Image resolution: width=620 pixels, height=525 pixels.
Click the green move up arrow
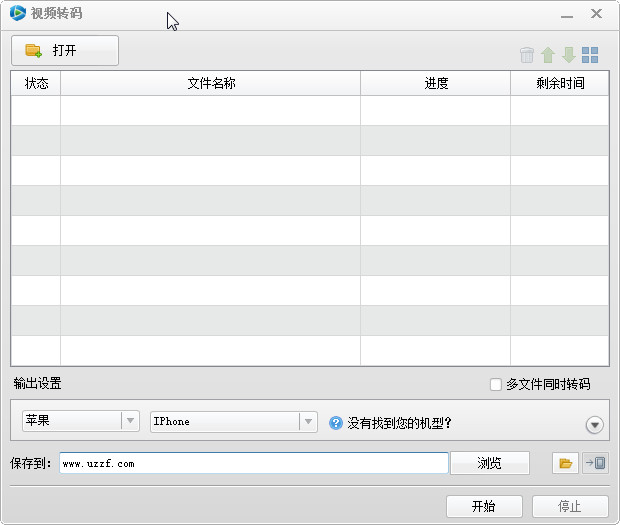pos(548,56)
